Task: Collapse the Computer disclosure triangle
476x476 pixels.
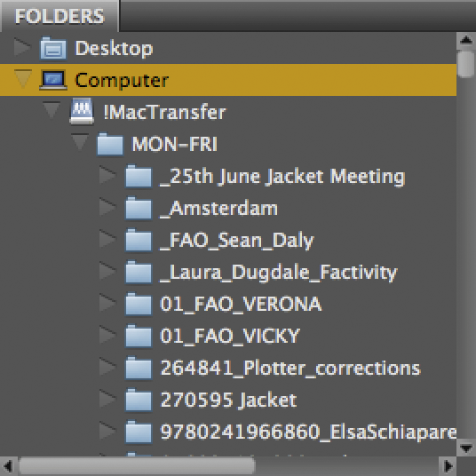Action: tap(23, 79)
